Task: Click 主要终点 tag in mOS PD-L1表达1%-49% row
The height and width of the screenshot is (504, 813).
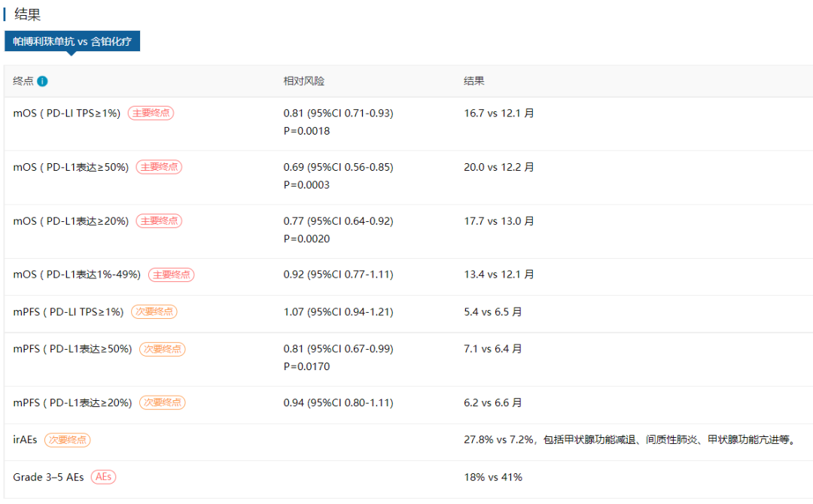Action: (x=171, y=275)
